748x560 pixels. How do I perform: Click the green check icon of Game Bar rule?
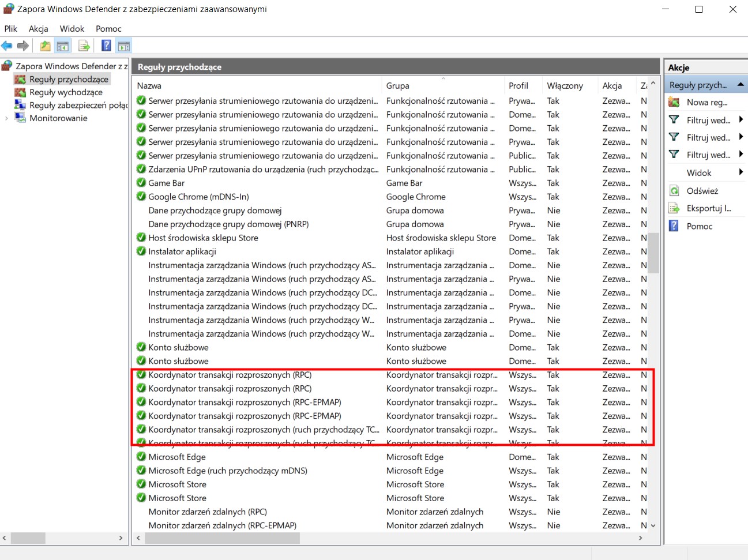(141, 183)
